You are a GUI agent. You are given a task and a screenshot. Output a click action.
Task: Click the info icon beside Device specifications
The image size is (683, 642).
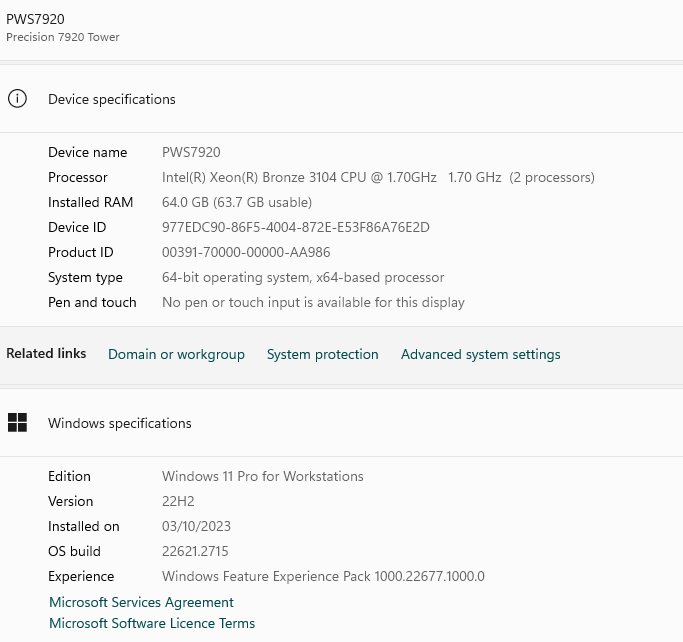click(17, 99)
